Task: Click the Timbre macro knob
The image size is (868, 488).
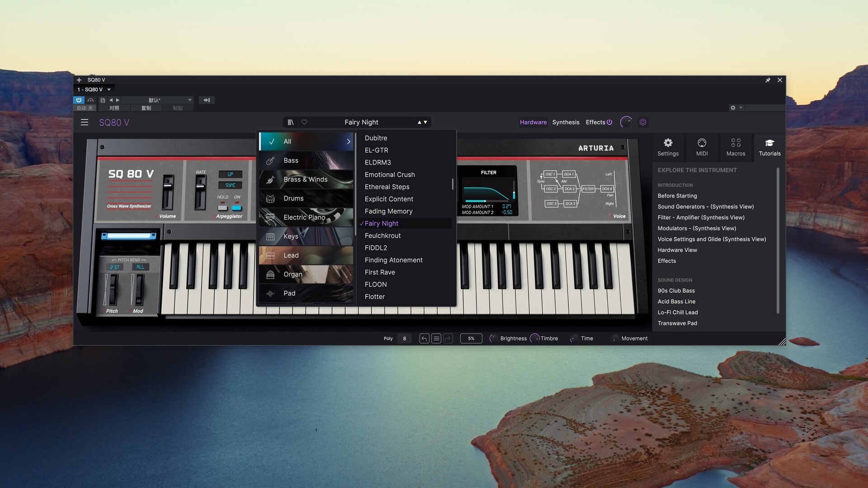Action: [535, 338]
